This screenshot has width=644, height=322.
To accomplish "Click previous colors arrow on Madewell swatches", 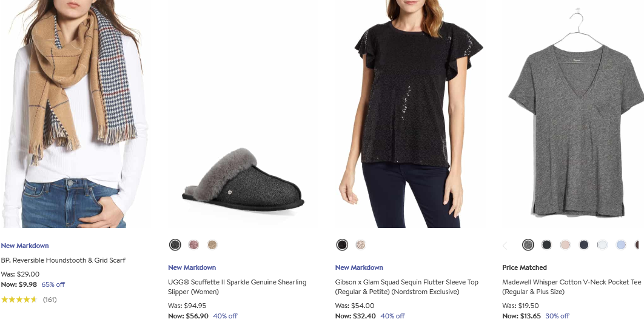I will tap(505, 246).
